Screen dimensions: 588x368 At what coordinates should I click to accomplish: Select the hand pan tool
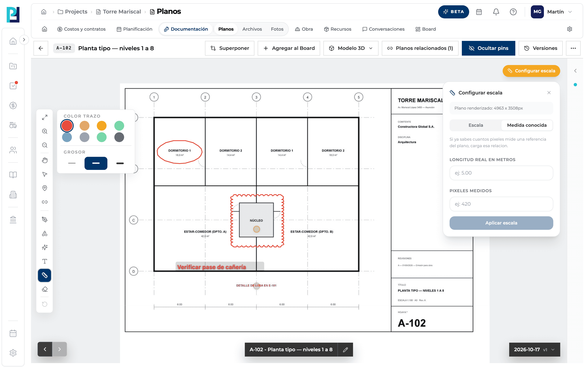(45, 160)
